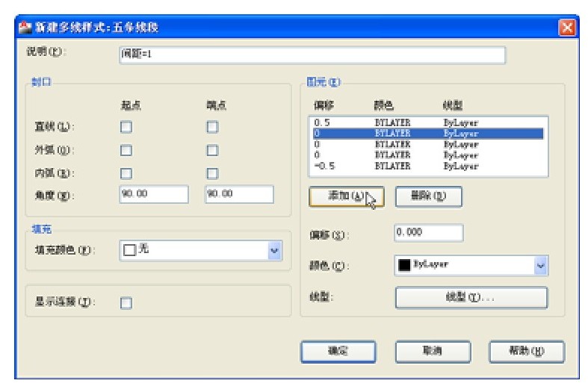The image size is (588, 389).
Task: Click the 添加(A) button
Action: [x=347, y=196]
